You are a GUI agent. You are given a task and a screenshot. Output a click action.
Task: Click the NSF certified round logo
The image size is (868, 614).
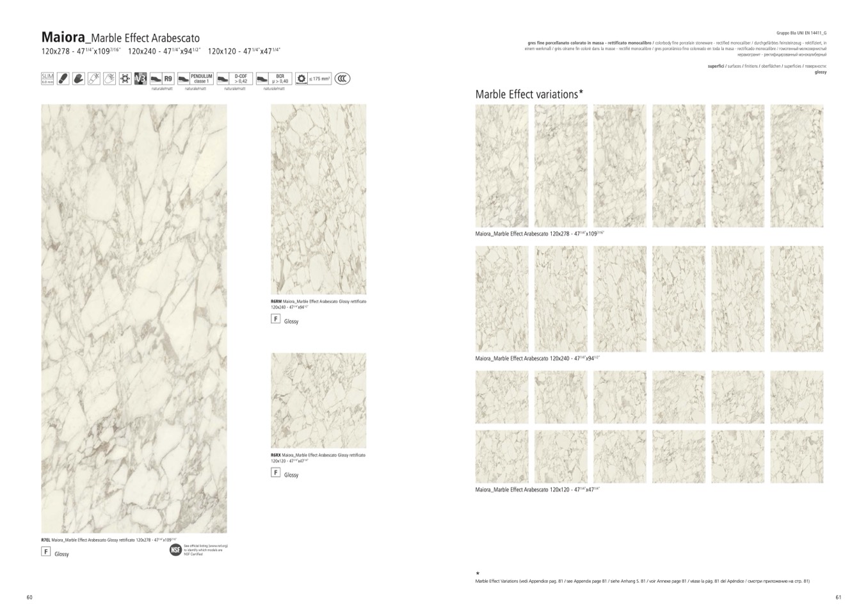pos(175,550)
